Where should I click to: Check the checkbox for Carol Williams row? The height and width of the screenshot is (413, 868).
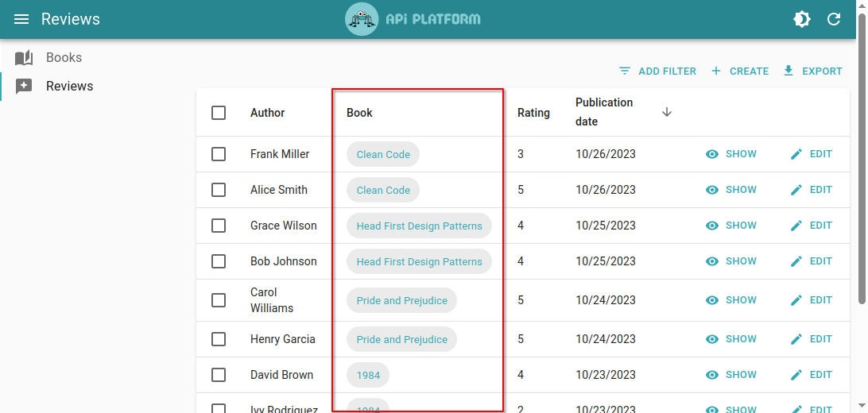point(219,300)
